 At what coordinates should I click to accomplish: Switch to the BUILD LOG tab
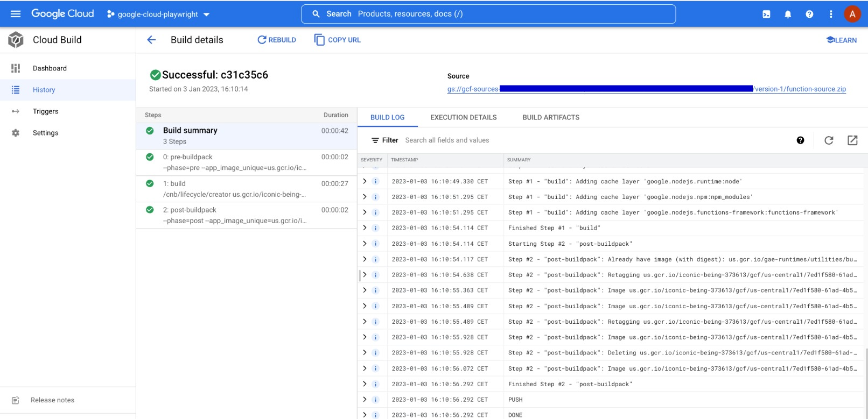(x=387, y=117)
